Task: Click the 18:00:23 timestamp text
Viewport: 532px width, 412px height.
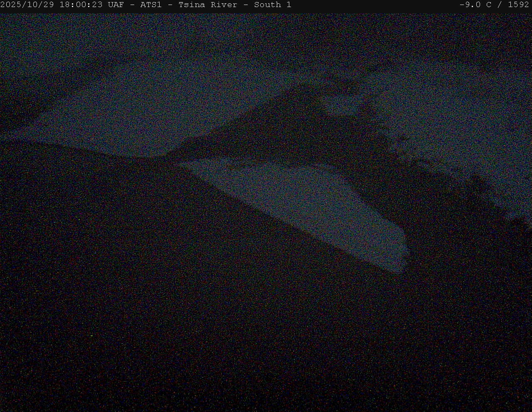Action: point(81,5)
